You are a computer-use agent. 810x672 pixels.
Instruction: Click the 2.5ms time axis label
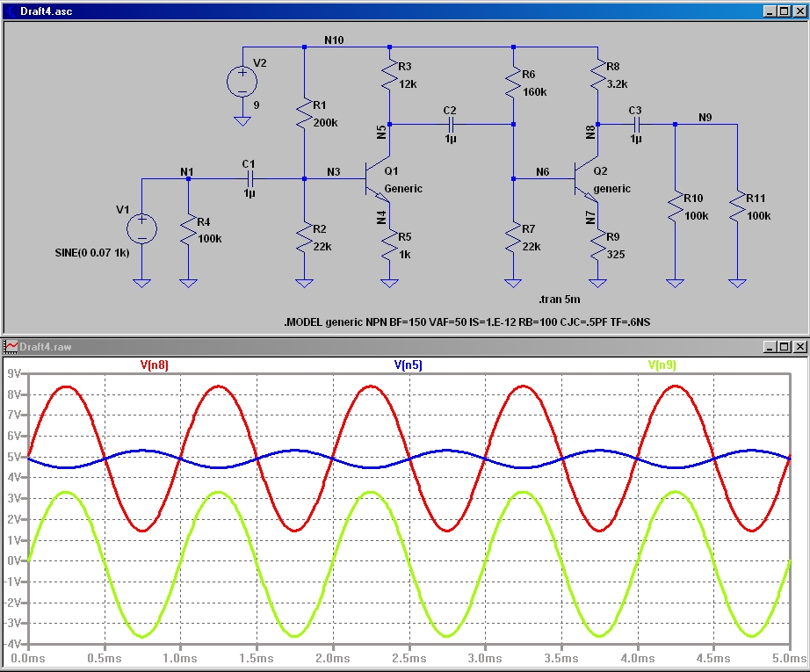pyautogui.click(x=409, y=659)
